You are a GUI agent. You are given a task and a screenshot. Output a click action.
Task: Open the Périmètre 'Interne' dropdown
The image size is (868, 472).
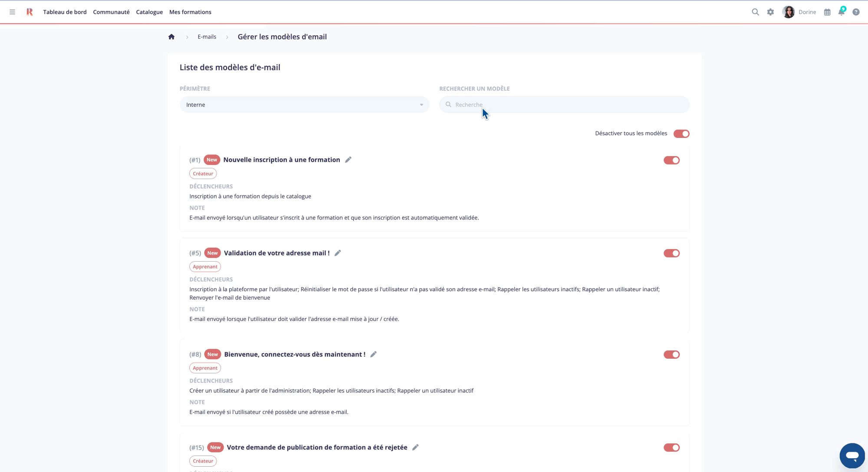click(305, 105)
